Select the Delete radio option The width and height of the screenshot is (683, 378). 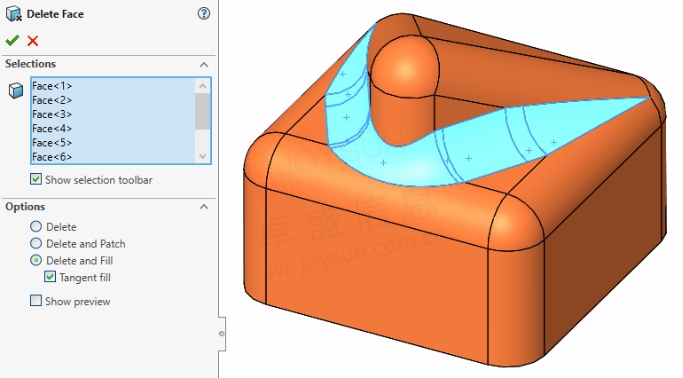click(36, 226)
